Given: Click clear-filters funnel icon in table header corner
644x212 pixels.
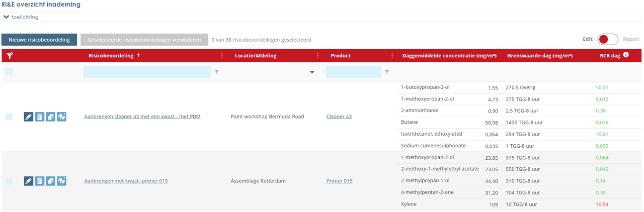Looking at the screenshot, I should pyautogui.click(x=9, y=56).
